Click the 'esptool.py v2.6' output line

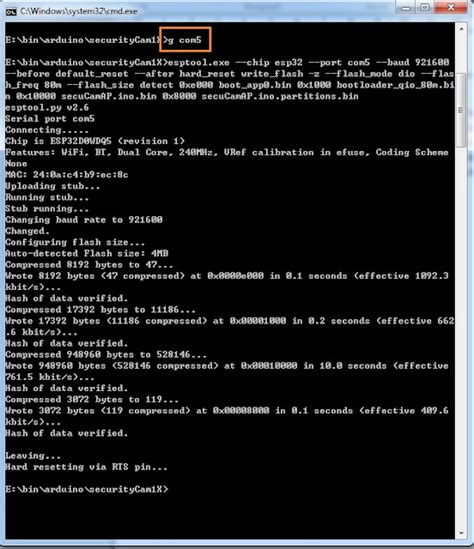coord(47,107)
